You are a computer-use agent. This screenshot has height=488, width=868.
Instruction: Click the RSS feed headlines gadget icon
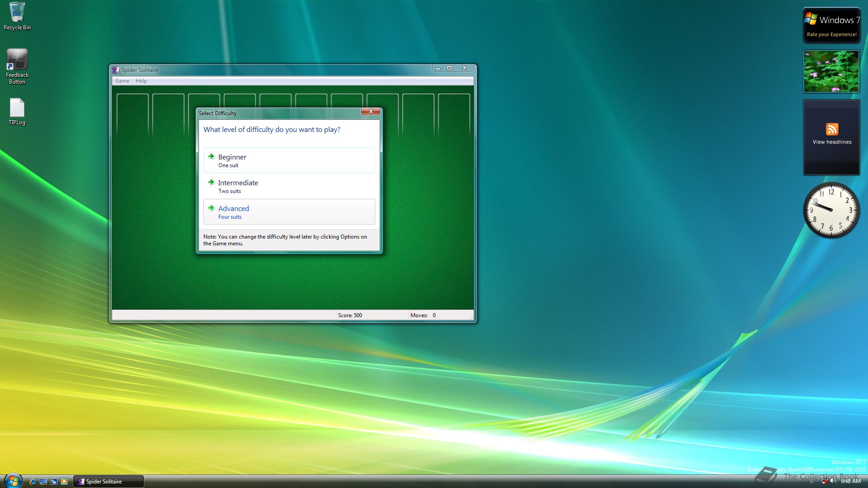(832, 129)
